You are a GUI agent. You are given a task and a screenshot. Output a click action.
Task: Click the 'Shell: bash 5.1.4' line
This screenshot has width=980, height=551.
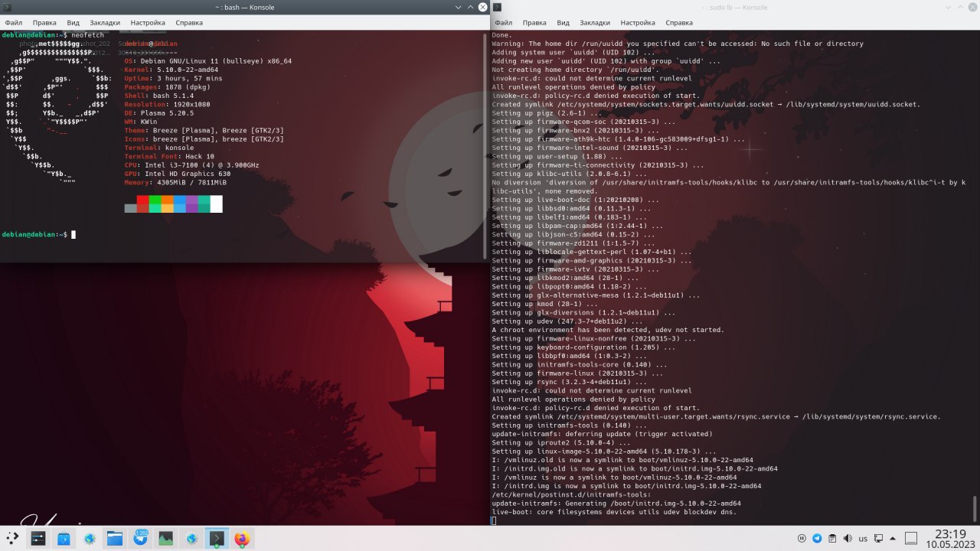click(158, 94)
